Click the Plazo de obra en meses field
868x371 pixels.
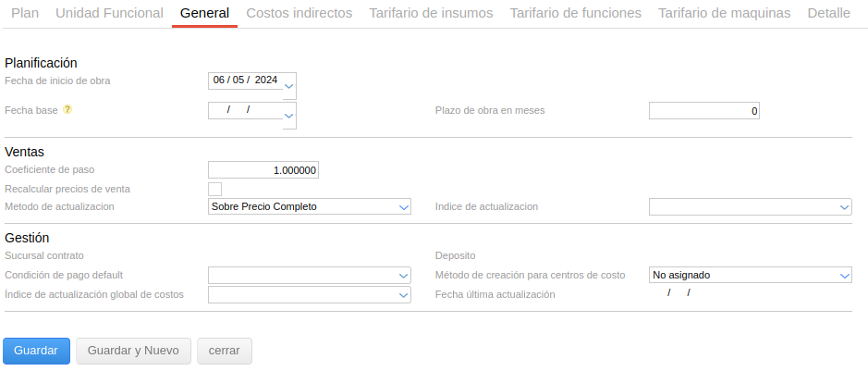pyautogui.click(x=703, y=111)
